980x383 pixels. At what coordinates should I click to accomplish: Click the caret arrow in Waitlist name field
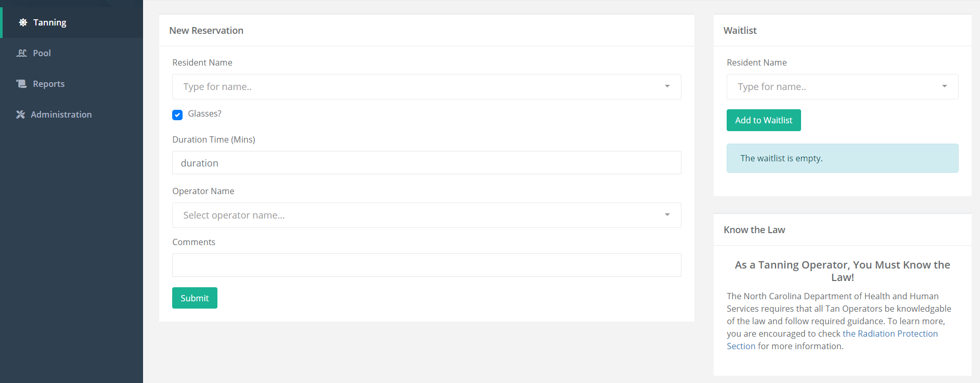coord(945,86)
